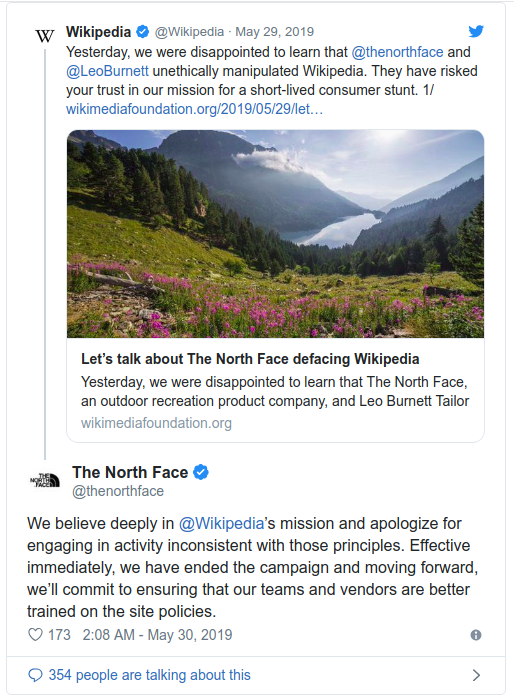Open the @thenorthface mention in Wikipedia's tweet
The image size is (514, 696).
pos(397,52)
